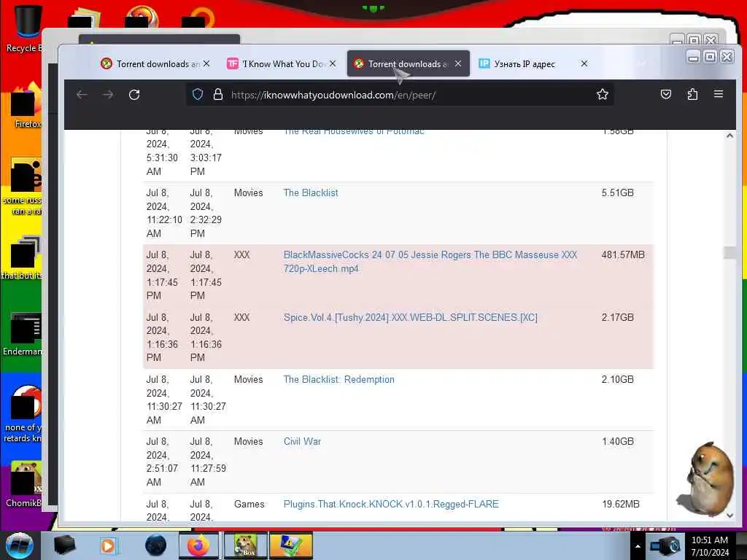Viewport: 747px width, 560px height.
Task: Open the Plugins.That.Knock.KNOCK link
Action: [391, 505]
